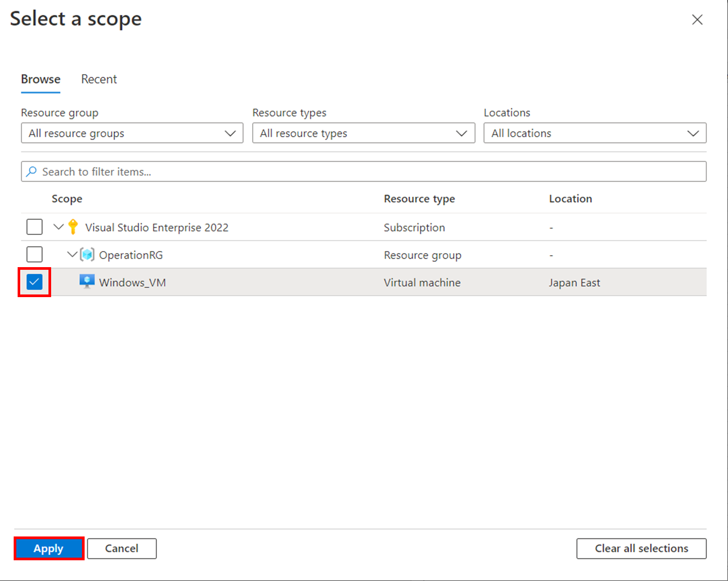Open the Resource types dropdown
The height and width of the screenshot is (581, 728).
(364, 133)
